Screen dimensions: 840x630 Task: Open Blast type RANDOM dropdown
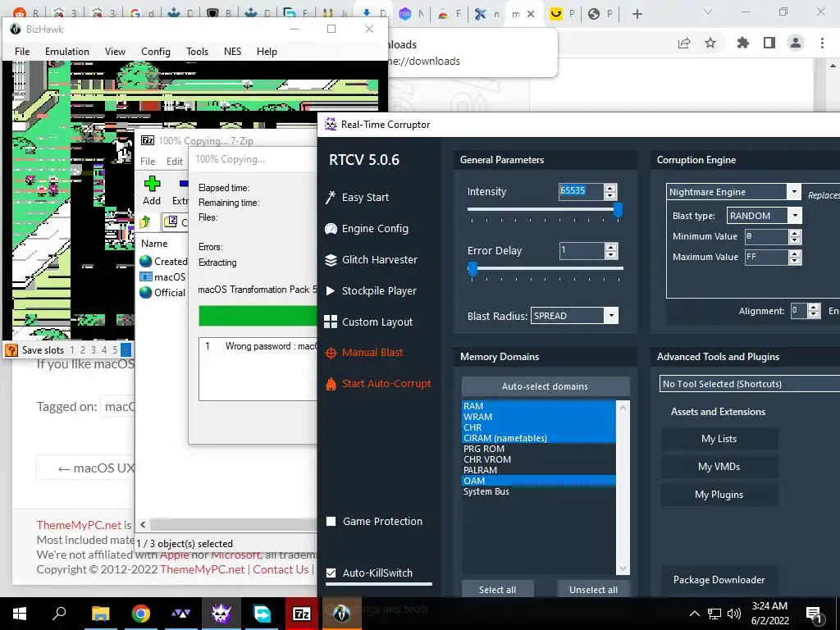click(795, 216)
